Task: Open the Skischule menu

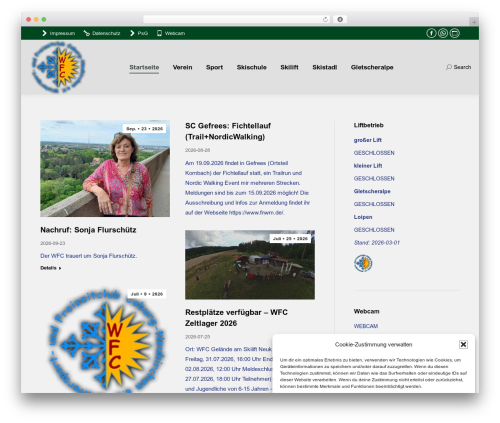Action: [252, 67]
